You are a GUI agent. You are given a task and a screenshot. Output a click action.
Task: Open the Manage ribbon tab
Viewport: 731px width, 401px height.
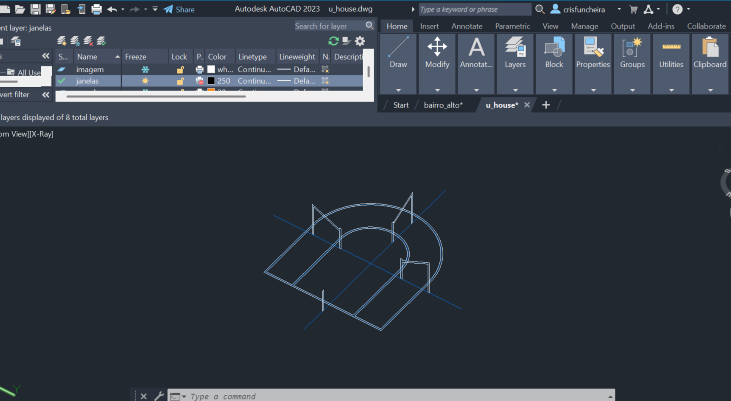(x=585, y=26)
